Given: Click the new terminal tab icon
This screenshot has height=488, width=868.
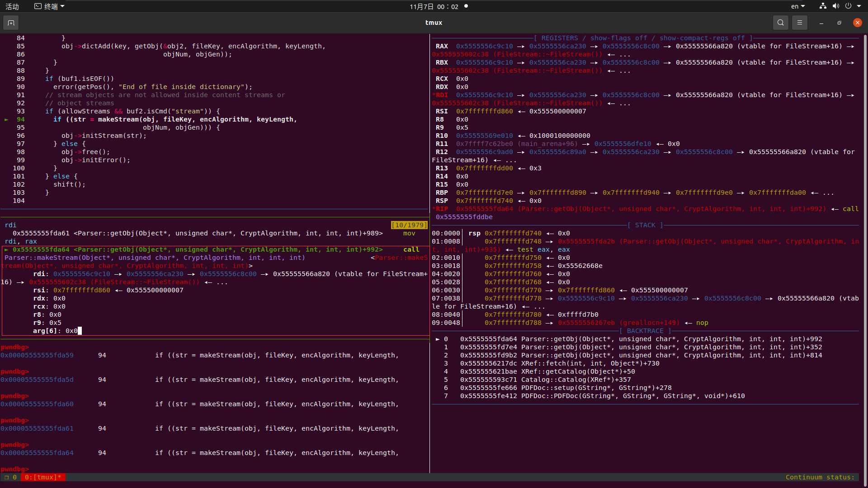Looking at the screenshot, I should [x=11, y=23].
